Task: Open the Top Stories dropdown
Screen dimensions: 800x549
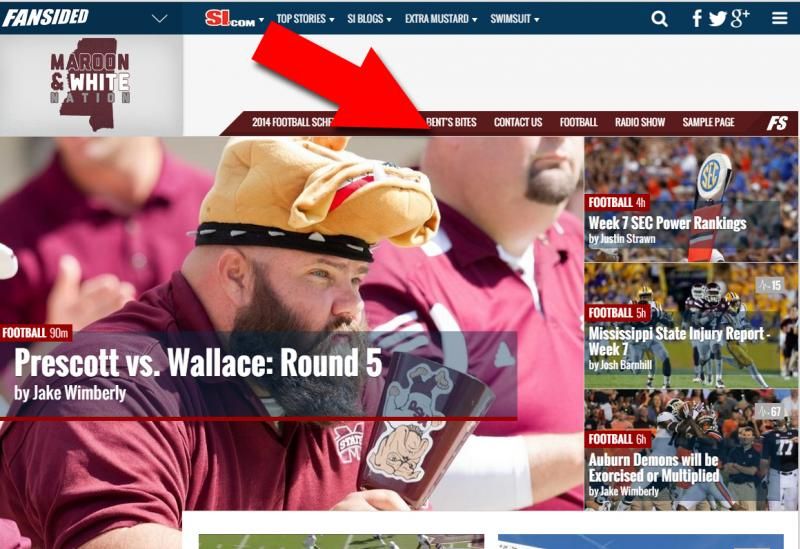Action: click(x=305, y=19)
